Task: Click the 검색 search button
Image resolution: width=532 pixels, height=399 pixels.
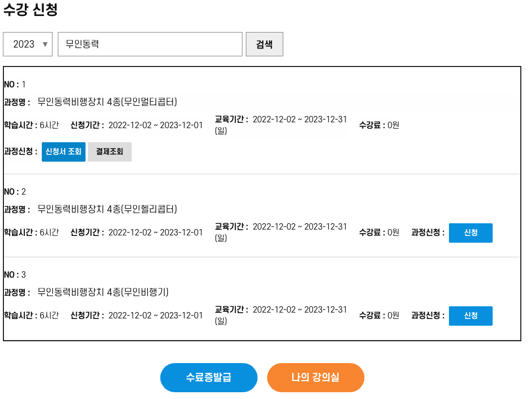Action: click(264, 44)
